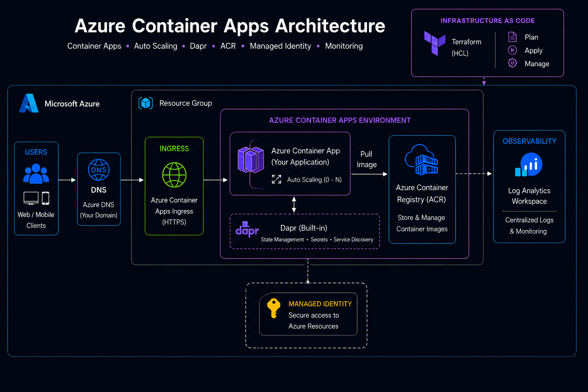Click the users group icon
Image resolution: width=588 pixels, height=392 pixels.
pyautogui.click(x=36, y=173)
